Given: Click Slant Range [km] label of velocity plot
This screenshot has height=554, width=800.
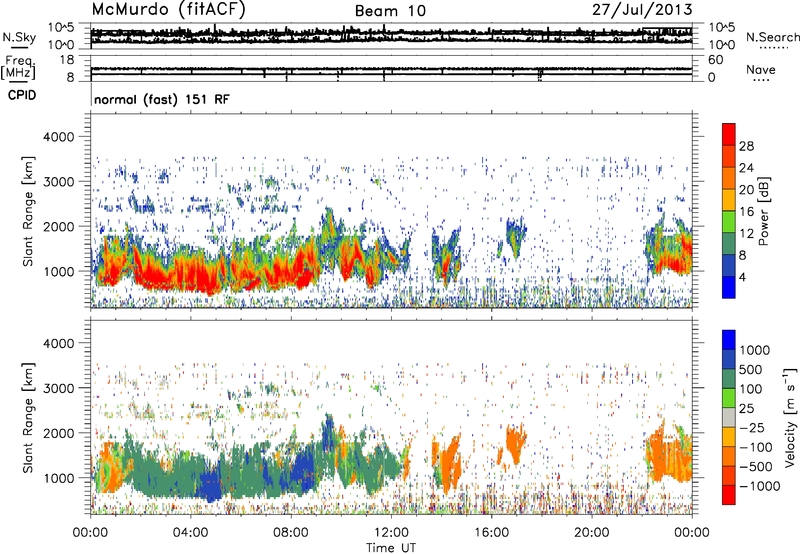Looking at the screenshot, I should pyautogui.click(x=29, y=417).
